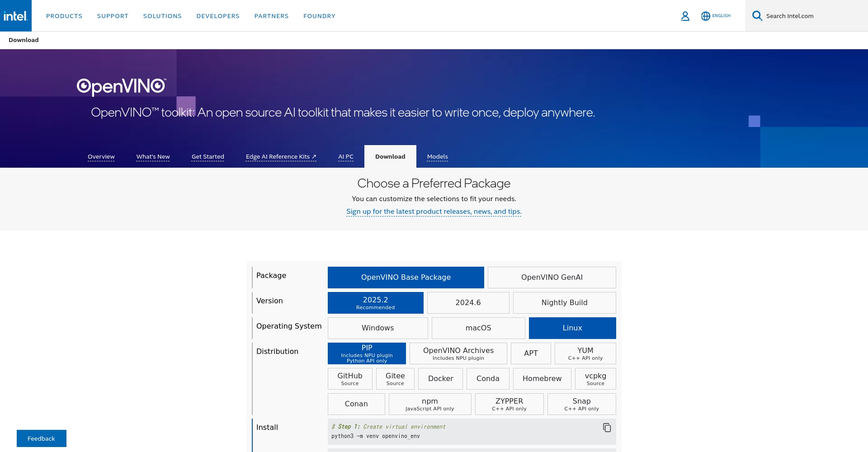Open the sign up for releases link
868x452 pixels.
tap(434, 212)
